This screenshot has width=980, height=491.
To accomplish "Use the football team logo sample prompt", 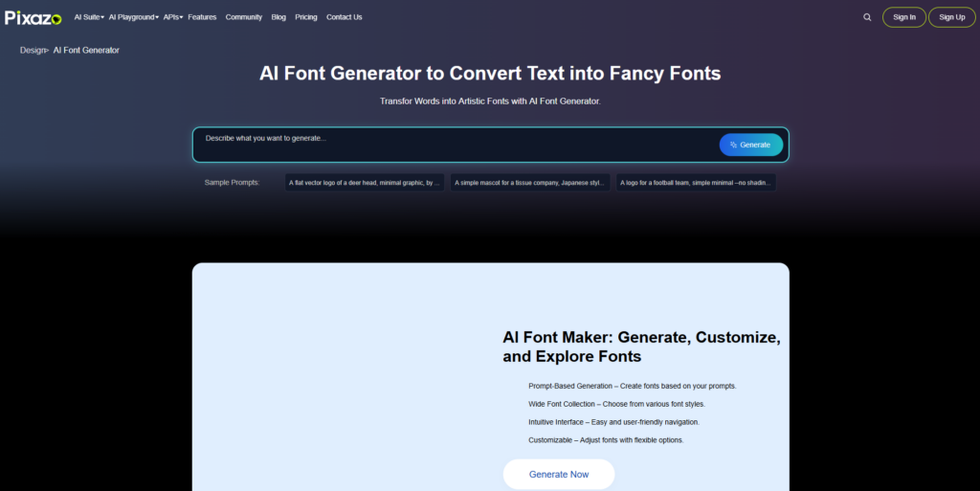I will click(x=696, y=183).
